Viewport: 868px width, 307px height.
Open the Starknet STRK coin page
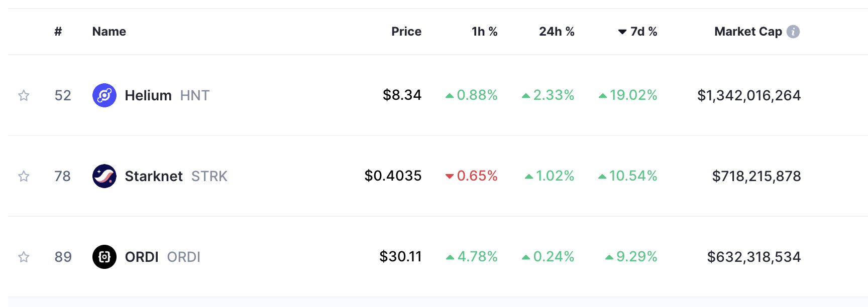153,176
